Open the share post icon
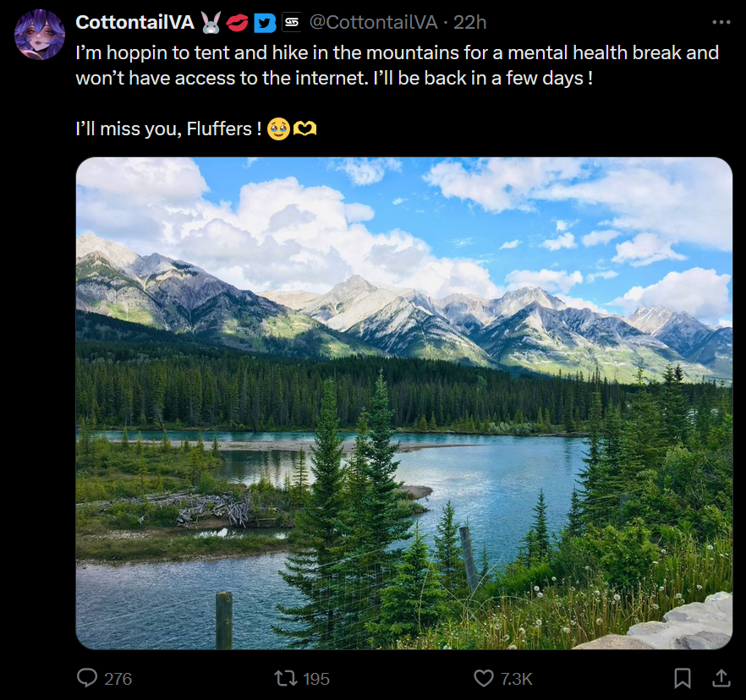The height and width of the screenshot is (700, 746). click(x=721, y=678)
